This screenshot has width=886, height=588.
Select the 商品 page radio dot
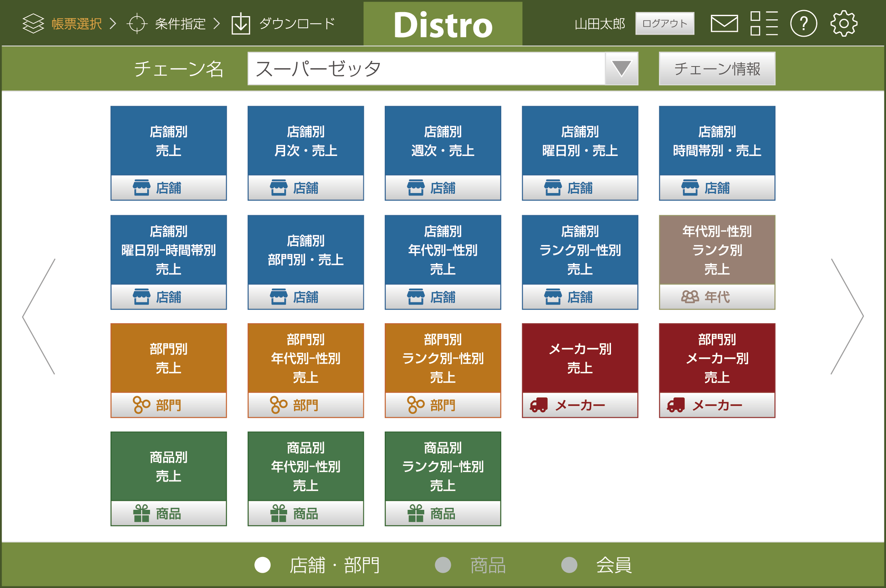coord(443,565)
